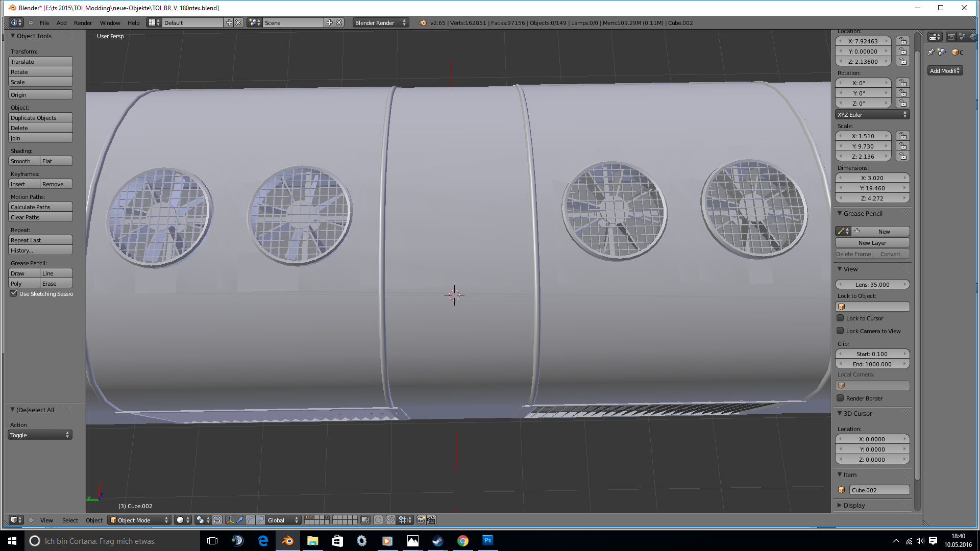Uncheck Use Sketching Sessions checkbox
This screenshot has width=980, height=551.
14,293
